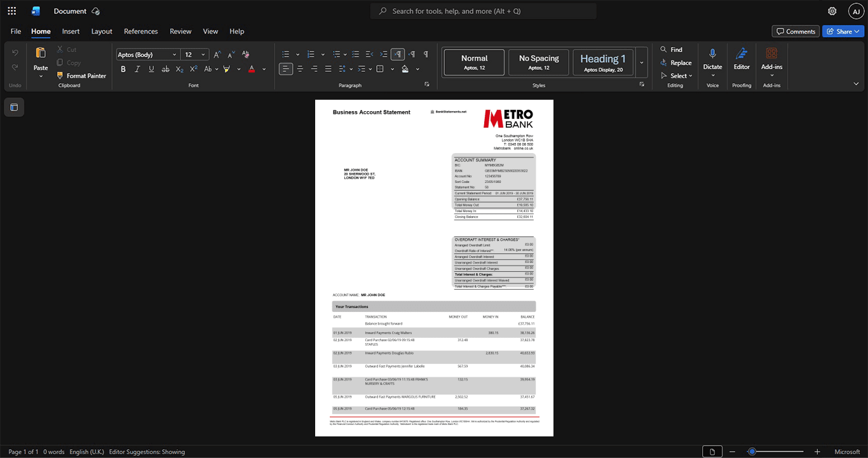Viewport: 868px width, 458px height.
Task: Expand the numbering list dropdown arrow
Action: (323, 55)
